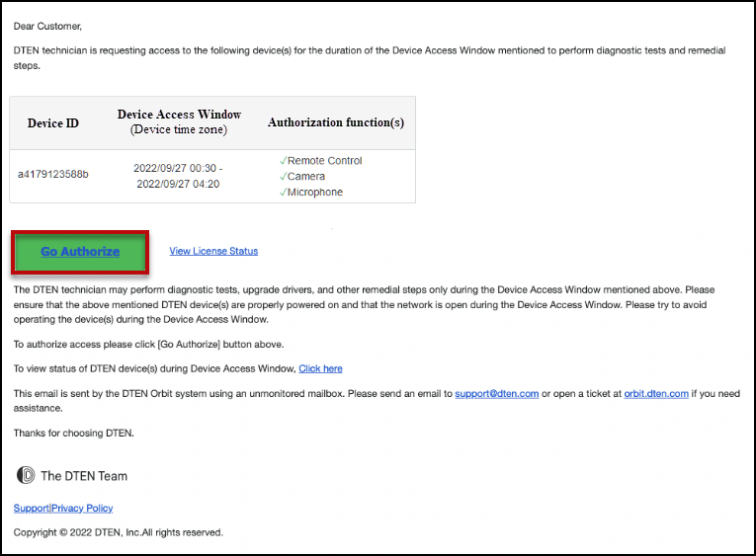Visit the orbit.dten.com link
This screenshot has height=556, width=756.
(656, 394)
